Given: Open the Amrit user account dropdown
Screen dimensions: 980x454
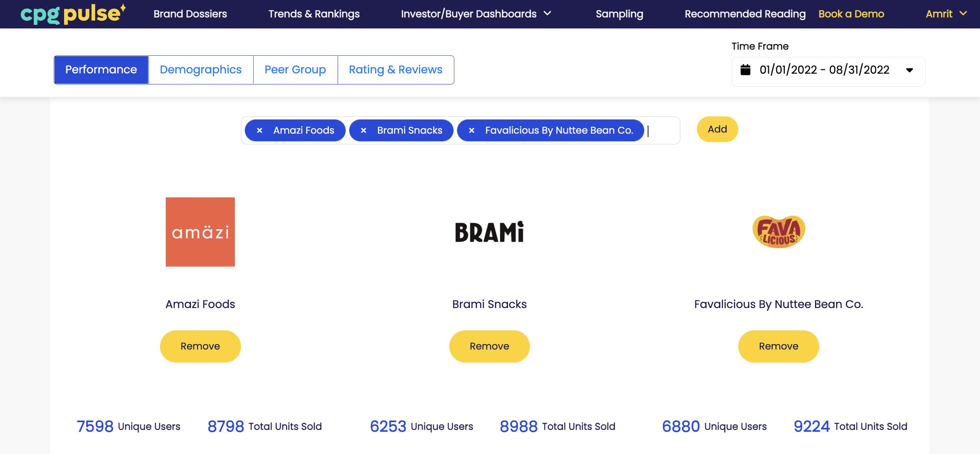Looking at the screenshot, I should [x=946, y=14].
